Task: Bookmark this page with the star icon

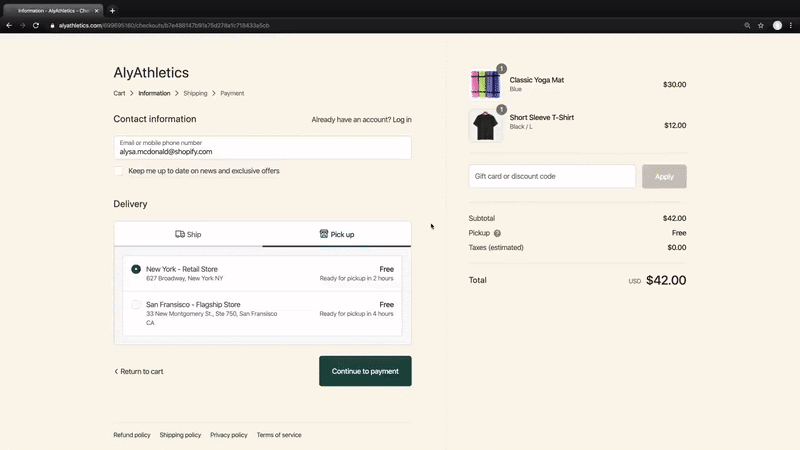Action: tap(761, 25)
